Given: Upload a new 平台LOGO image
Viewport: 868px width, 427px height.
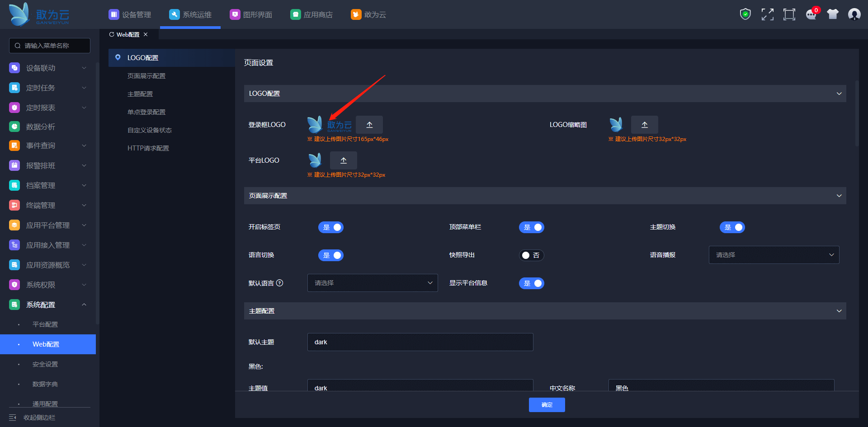Looking at the screenshot, I should click(x=344, y=160).
